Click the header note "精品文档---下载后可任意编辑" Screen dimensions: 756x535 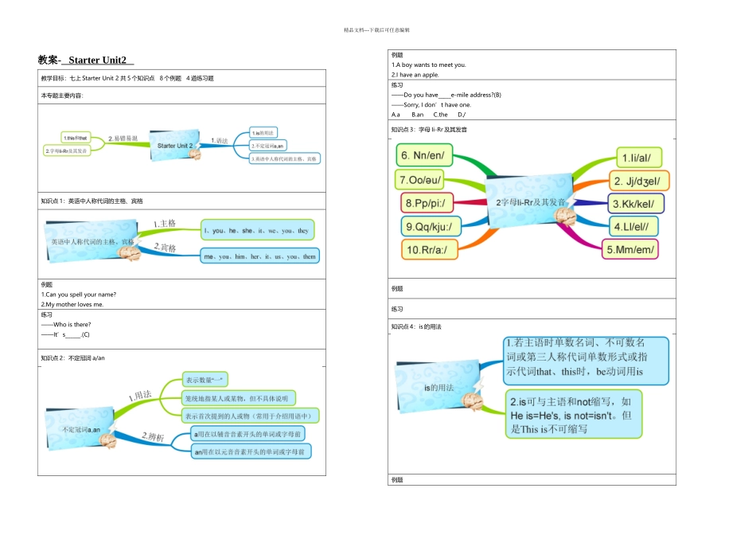(x=376, y=30)
